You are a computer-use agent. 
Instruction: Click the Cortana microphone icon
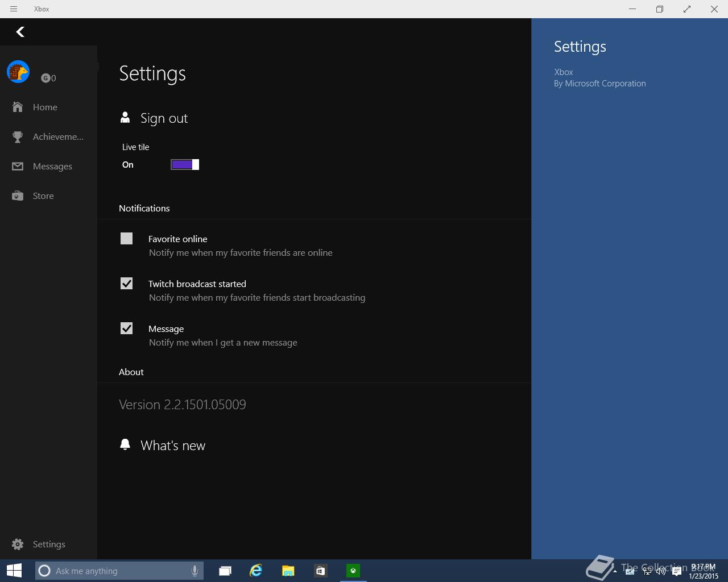click(x=195, y=571)
